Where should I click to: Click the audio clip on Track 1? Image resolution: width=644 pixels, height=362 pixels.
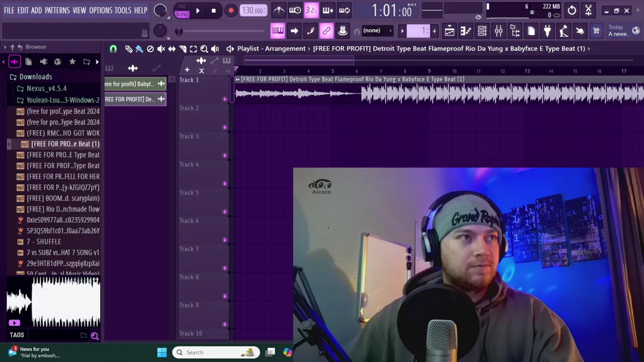(x=439, y=90)
